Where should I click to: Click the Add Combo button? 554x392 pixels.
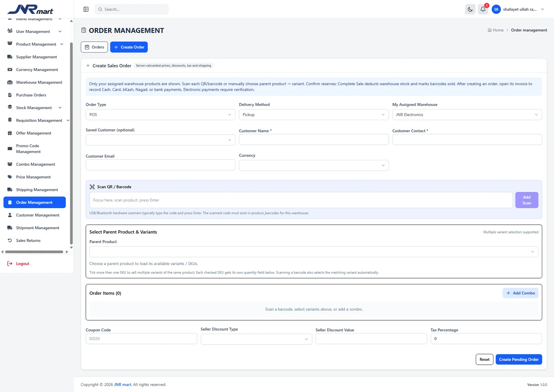coord(520,293)
